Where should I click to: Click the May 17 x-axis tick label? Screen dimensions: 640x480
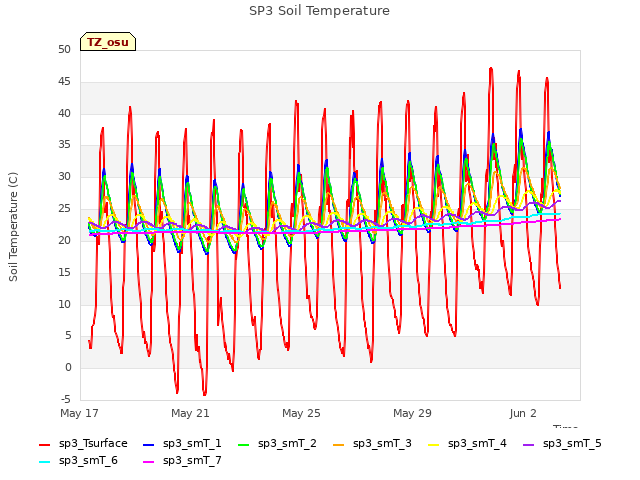(79, 413)
